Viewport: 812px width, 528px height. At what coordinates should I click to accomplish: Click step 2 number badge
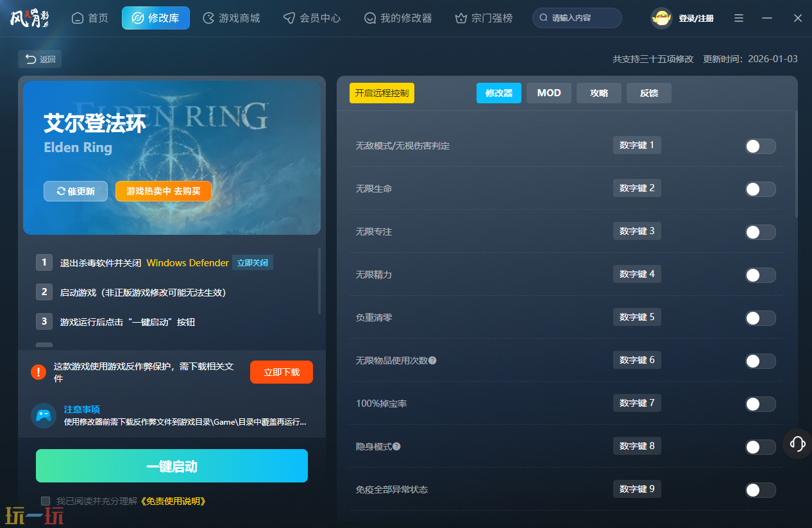pyautogui.click(x=44, y=292)
